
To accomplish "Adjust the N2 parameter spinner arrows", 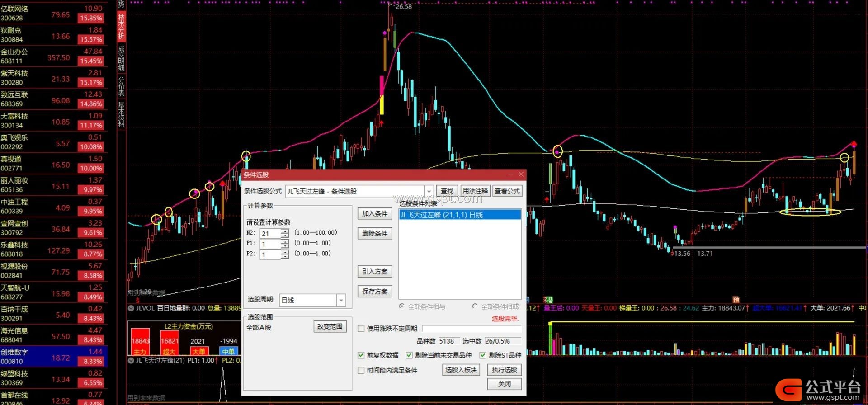I will [285, 233].
